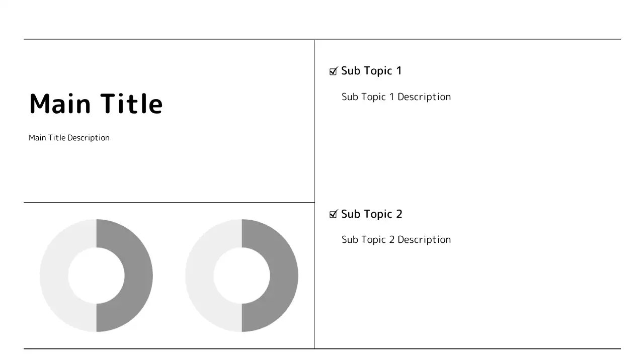This screenshot has width=644, height=362.
Task: Click the digit "2" in Sub Topic 2 heading
Action: (x=399, y=214)
